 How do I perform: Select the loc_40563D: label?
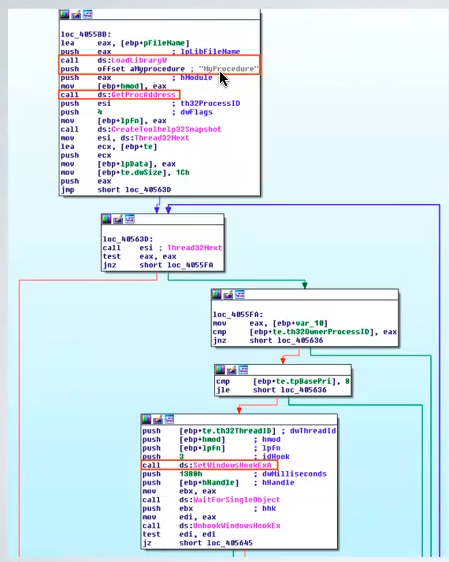point(128,239)
